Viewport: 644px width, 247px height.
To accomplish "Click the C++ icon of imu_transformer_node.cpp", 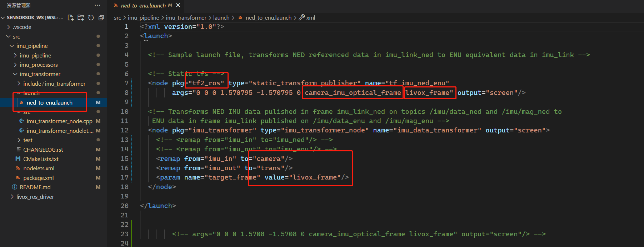I will pyautogui.click(x=21, y=121).
